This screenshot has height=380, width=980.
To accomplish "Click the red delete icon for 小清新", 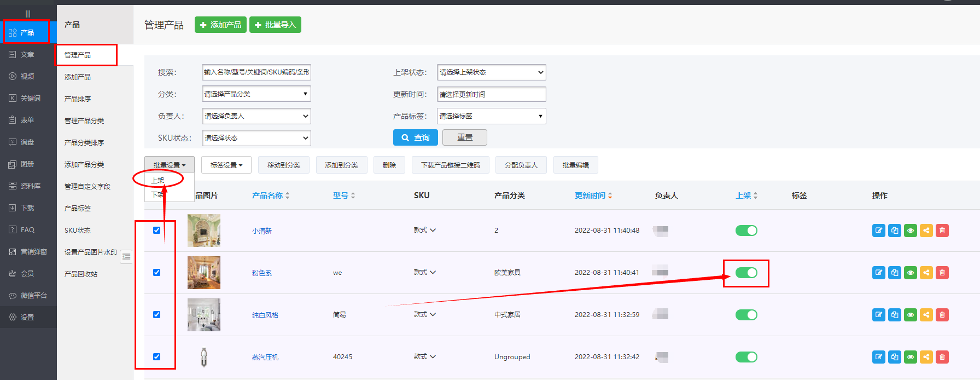I will coord(942,231).
